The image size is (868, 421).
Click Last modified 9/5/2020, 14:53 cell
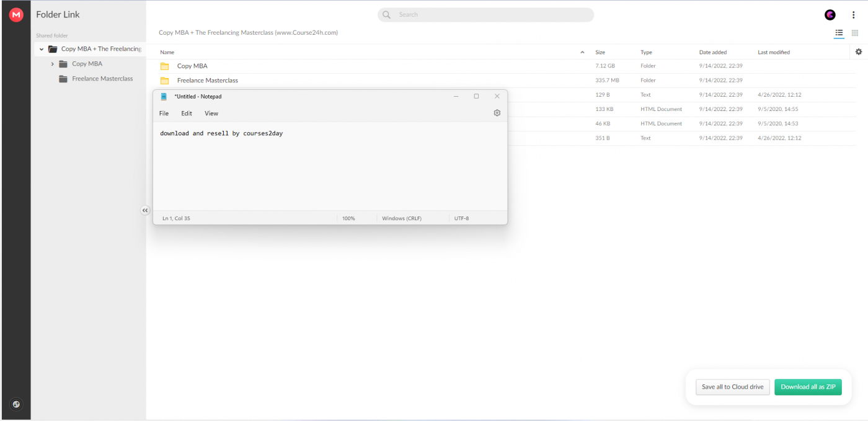[x=777, y=123]
